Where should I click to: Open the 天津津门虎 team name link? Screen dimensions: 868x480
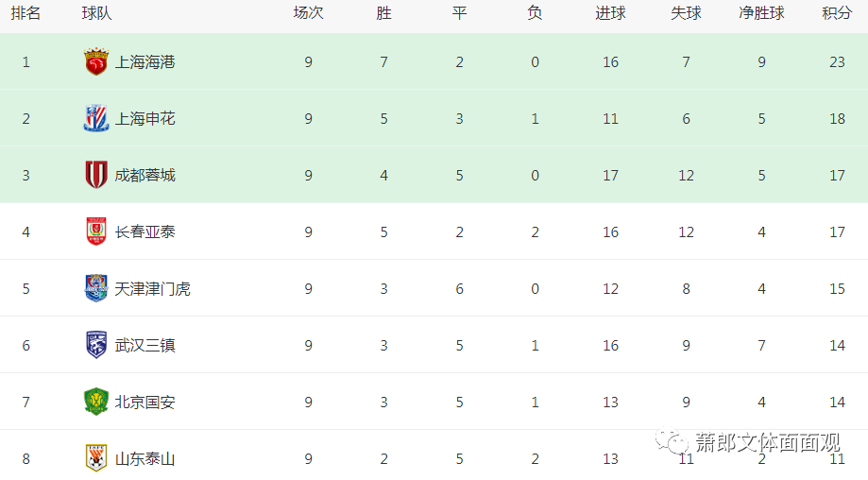pos(152,289)
